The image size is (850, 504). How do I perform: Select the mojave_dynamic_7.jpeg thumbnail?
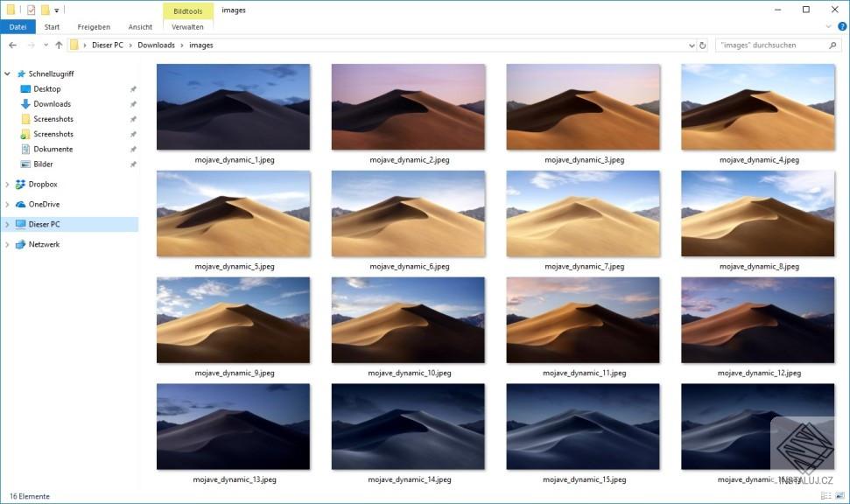coord(583,213)
